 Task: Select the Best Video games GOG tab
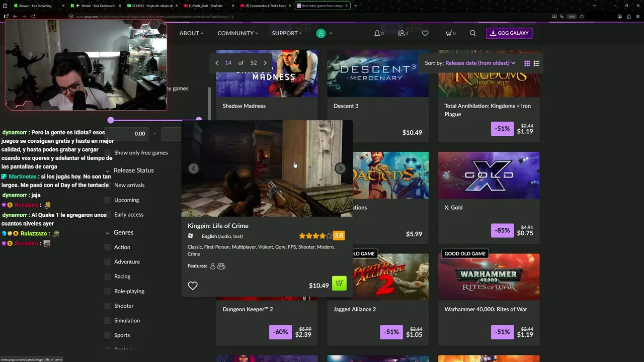pyautogui.click(x=322, y=6)
